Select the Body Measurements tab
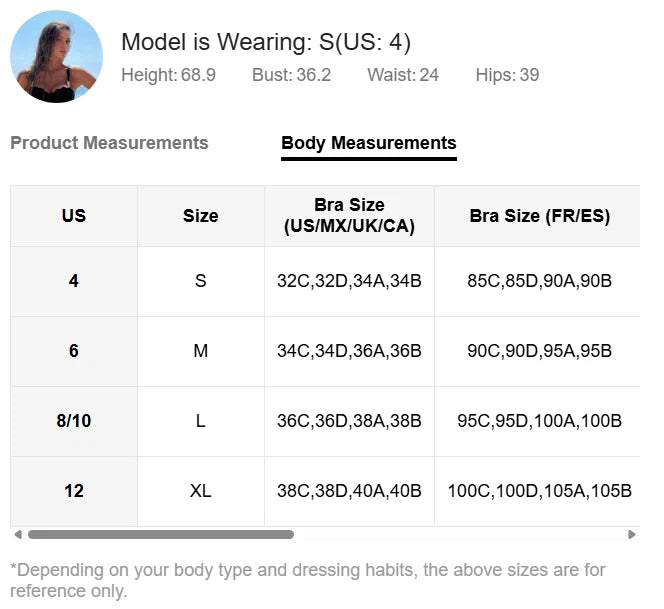664x609 pixels. [368, 143]
